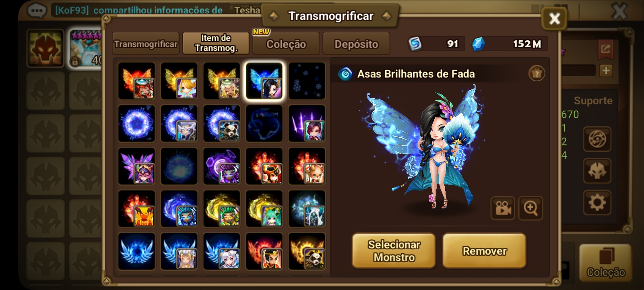
Task: Open the Transmogrificar tab
Action: 146,43
